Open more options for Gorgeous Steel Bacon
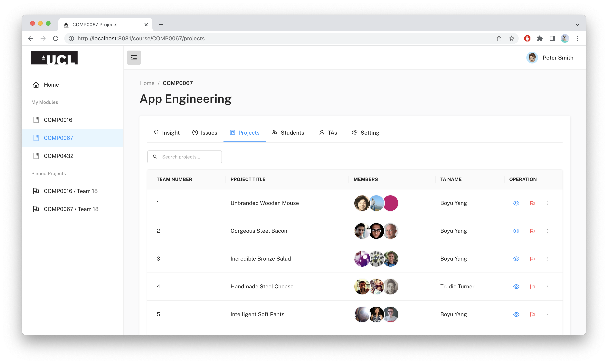 tap(547, 231)
